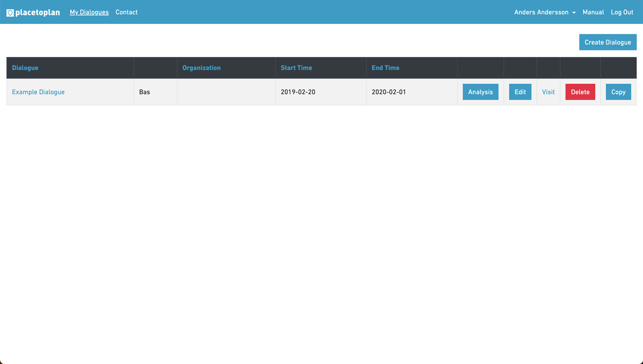Open the My Dialogues page
The height and width of the screenshot is (364, 643).
pyautogui.click(x=89, y=12)
